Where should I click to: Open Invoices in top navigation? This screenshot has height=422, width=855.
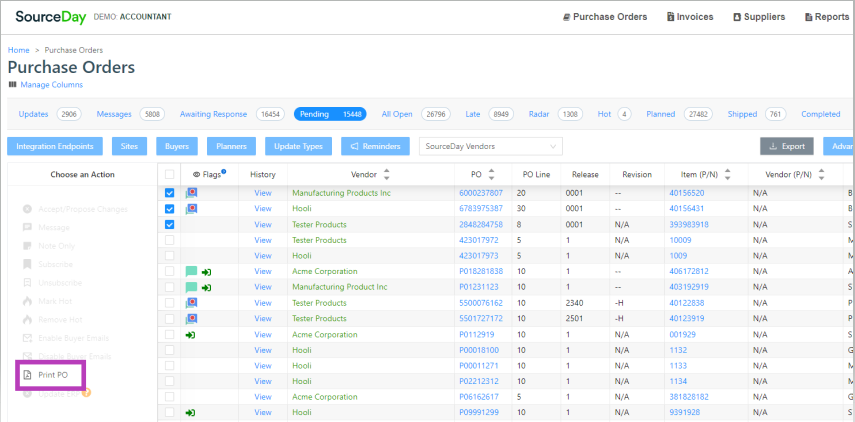click(x=690, y=17)
